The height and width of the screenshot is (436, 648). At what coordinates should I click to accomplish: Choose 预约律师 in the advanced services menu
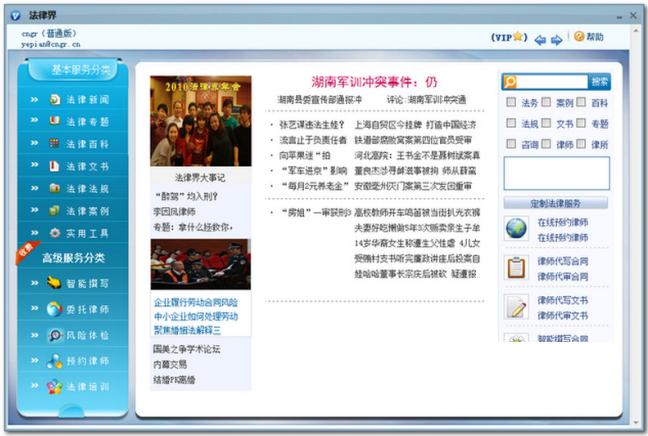point(87,361)
